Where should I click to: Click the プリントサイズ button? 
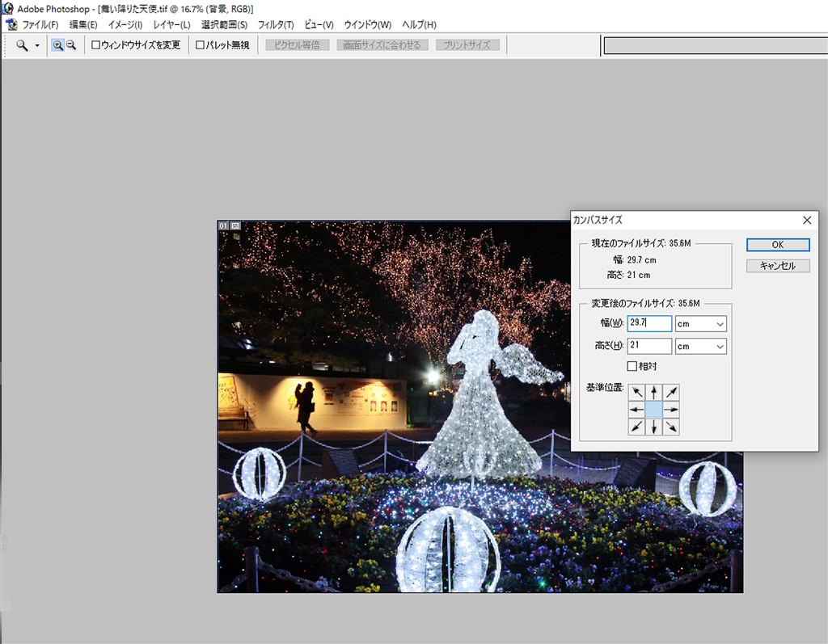click(x=467, y=45)
